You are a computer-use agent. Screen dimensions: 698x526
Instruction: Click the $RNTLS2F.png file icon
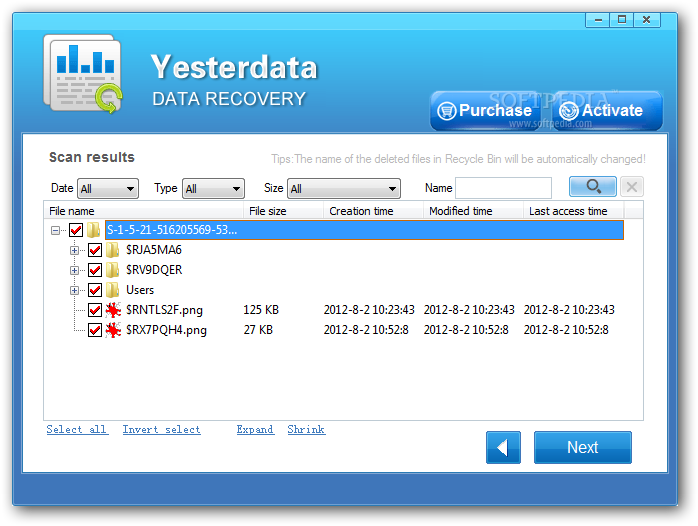113,310
